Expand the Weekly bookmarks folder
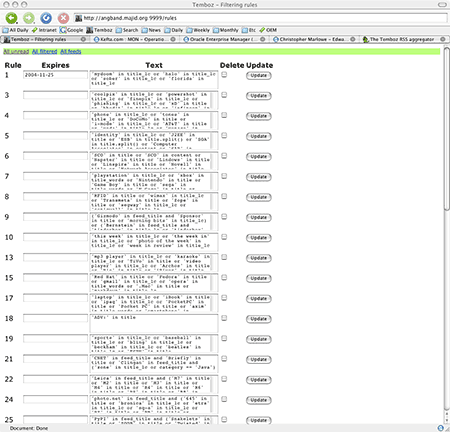This screenshot has width=450, height=432. [x=198, y=30]
